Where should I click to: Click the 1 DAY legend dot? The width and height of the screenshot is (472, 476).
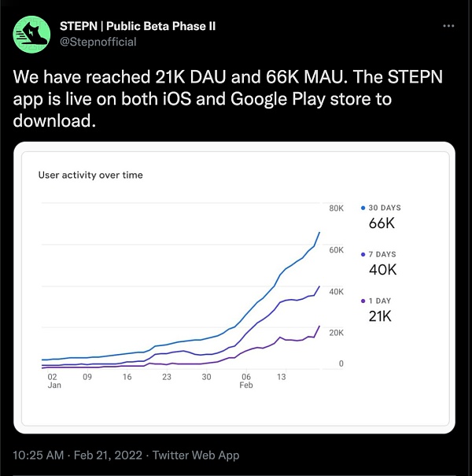363,301
